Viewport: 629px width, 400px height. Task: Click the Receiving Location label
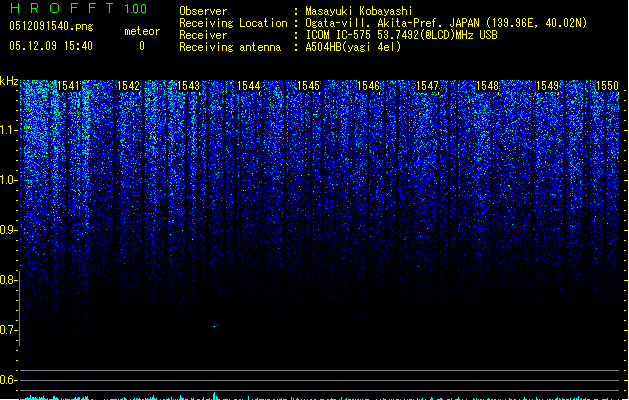233,23
